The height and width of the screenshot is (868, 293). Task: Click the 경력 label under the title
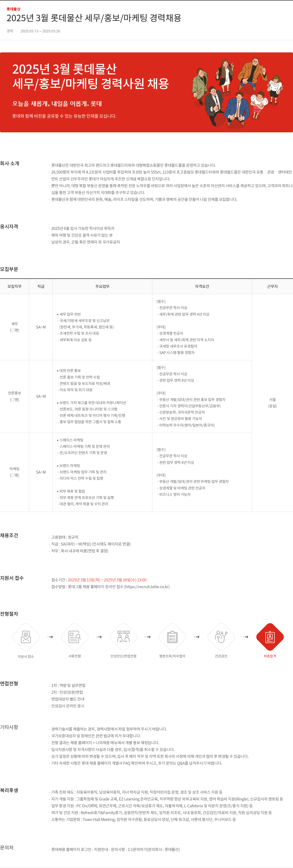coord(10,31)
